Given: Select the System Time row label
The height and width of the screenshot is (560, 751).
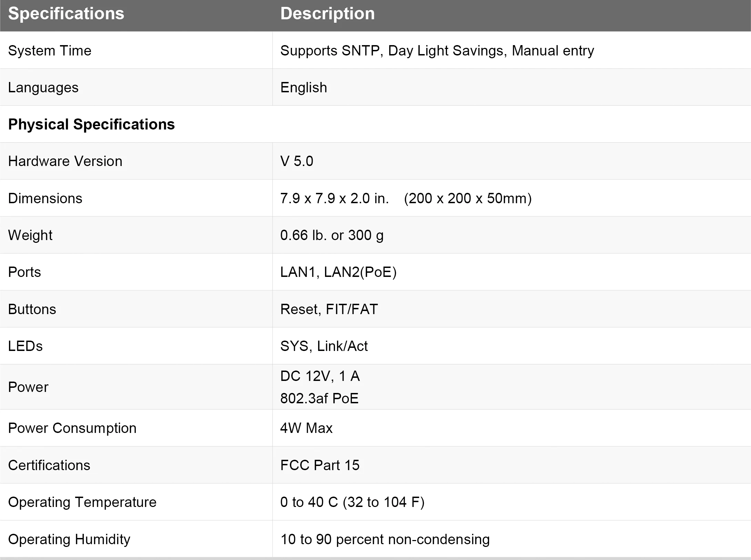Looking at the screenshot, I should click(x=50, y=51).
